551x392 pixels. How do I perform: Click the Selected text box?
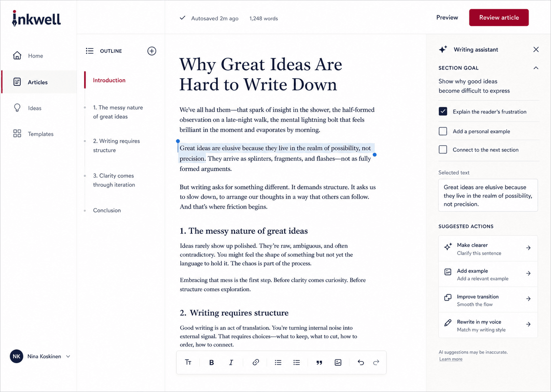488,196
